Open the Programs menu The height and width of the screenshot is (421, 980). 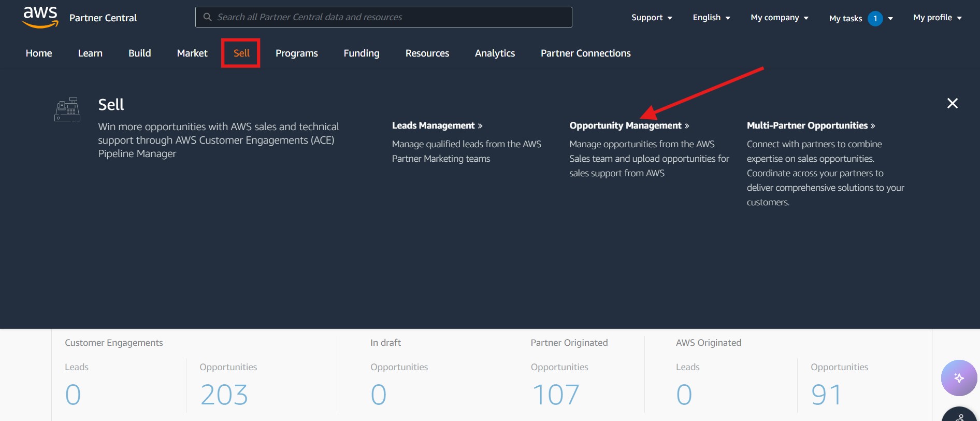297,53
